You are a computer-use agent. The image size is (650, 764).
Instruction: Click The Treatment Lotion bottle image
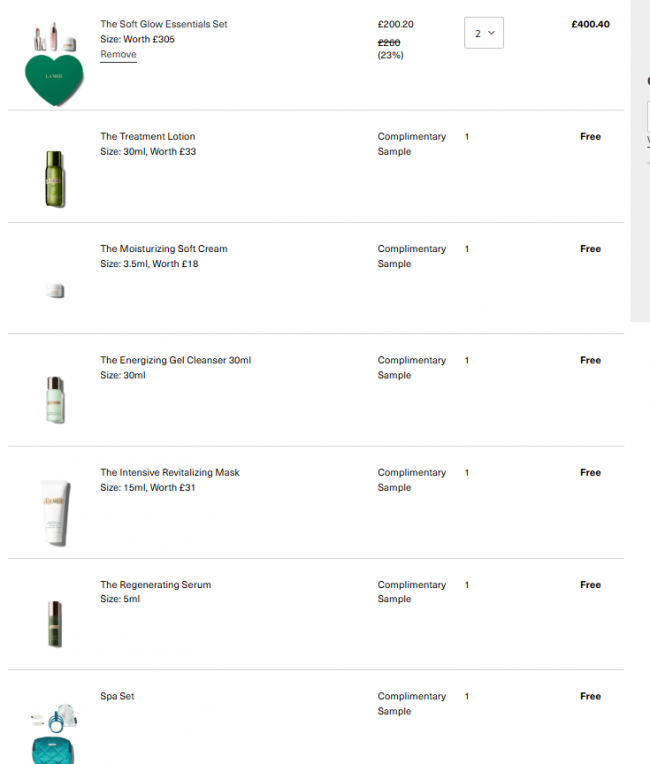pos(54,178)
